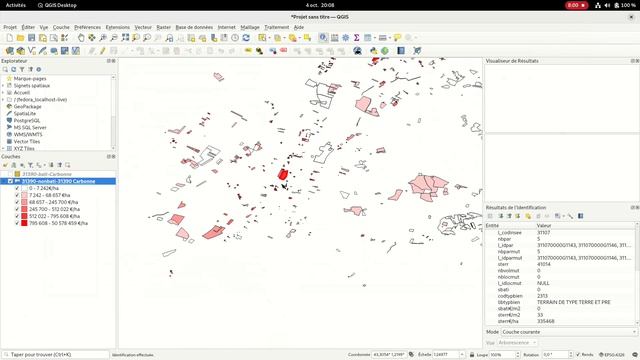
Task: Open the statistical summary sigma icon
Action: pos(356,38)
